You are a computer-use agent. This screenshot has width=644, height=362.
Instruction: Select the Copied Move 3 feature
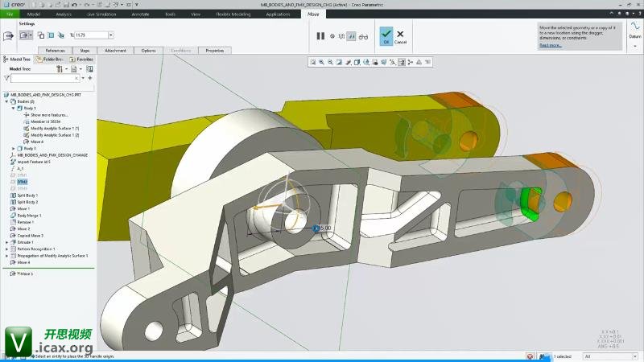pyautogui.click(x=31, y=236)
